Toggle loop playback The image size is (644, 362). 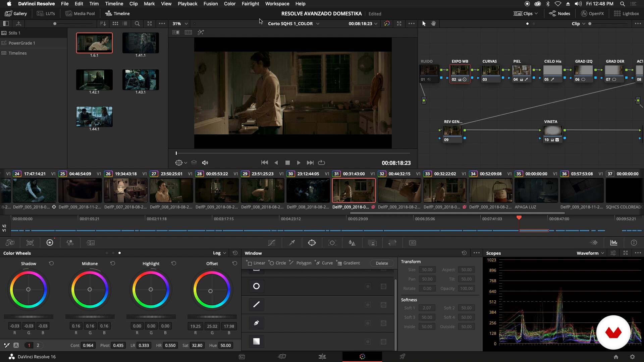(321, 163)
